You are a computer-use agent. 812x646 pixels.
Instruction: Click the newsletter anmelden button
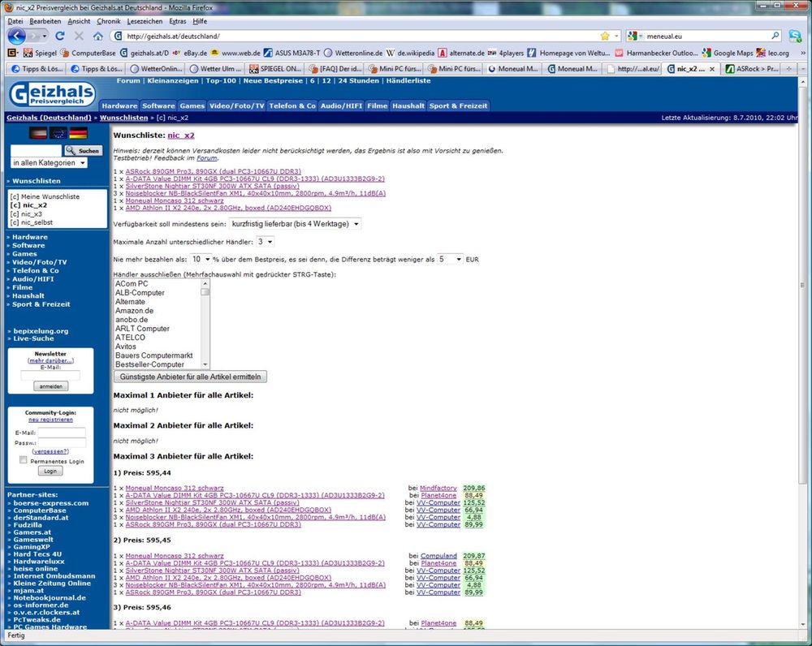(x=50, y=386)
